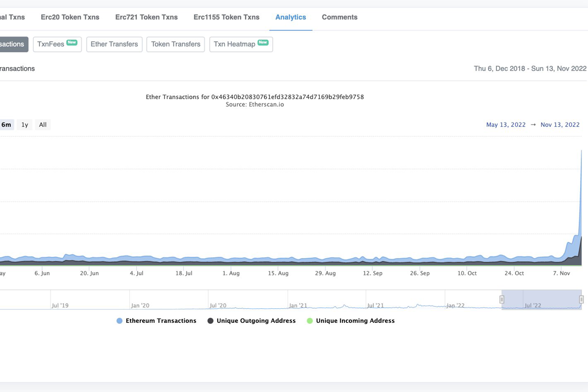Open the Txn Heatmap view
The image size is (588, 392).
tap(241, 44)
